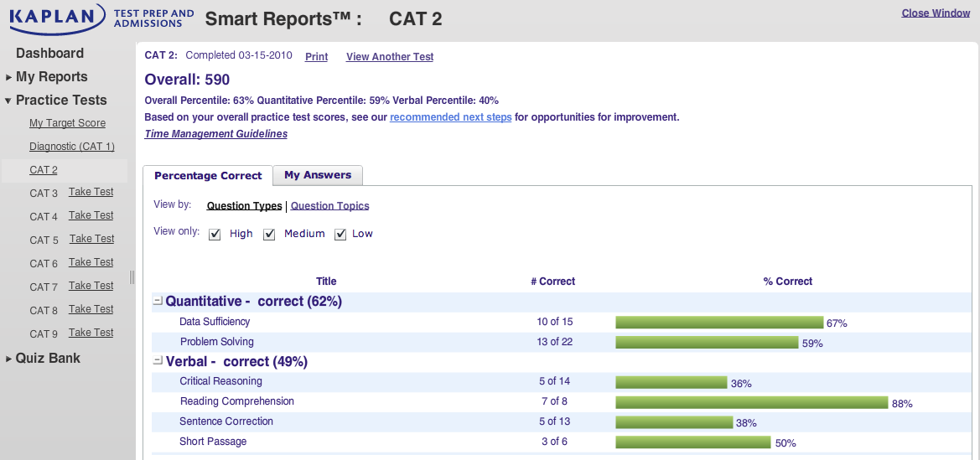Open recommended next steps link
This screenshot has width=980, height=460.
451,116
